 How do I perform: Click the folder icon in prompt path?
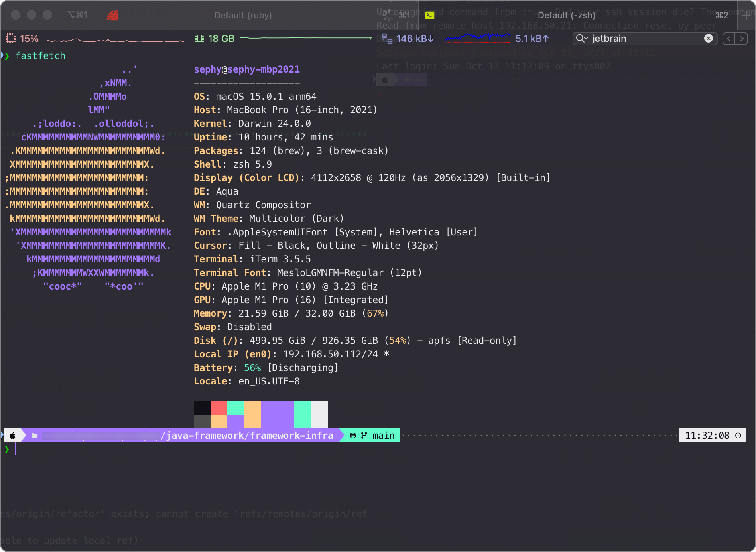[35, 436]
